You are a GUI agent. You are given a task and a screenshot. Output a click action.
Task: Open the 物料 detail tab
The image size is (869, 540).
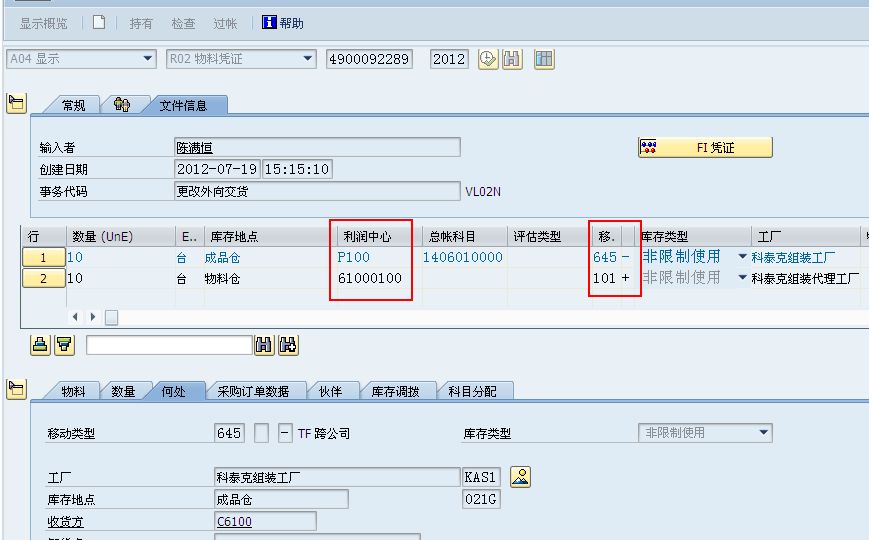(x=73, y=391)
